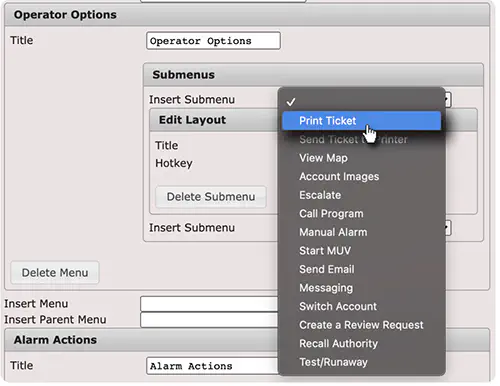The width and height of the screenshot is (500, 386).
Task: Click the Alarm Actions panel header
Action: coord(142,340)
